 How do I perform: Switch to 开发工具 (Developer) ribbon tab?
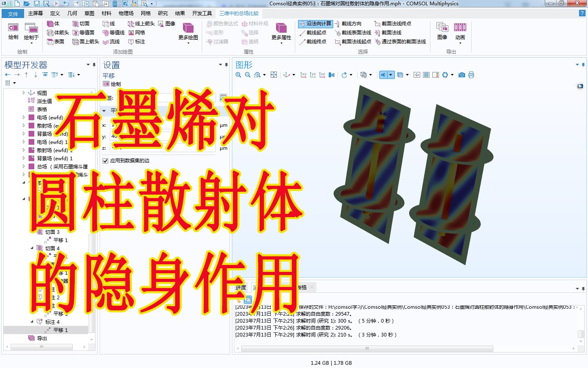click(x=202, y=13)
